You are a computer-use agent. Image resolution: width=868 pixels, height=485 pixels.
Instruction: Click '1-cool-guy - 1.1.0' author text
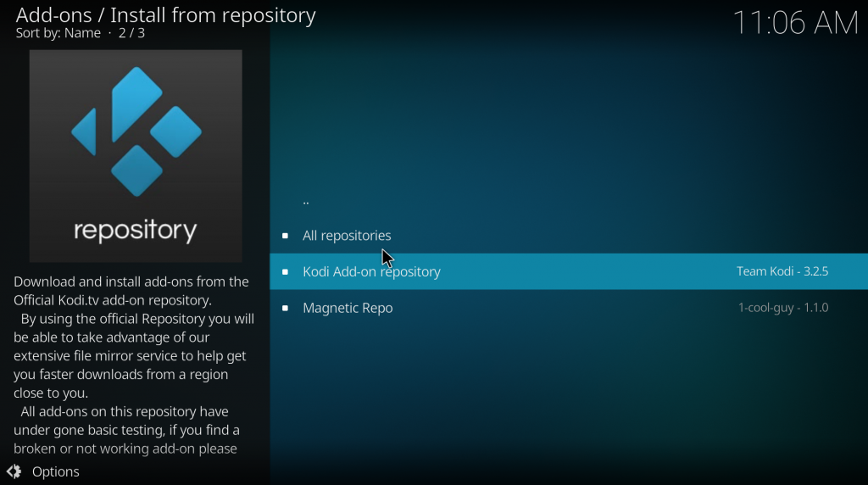click(783, 307)
